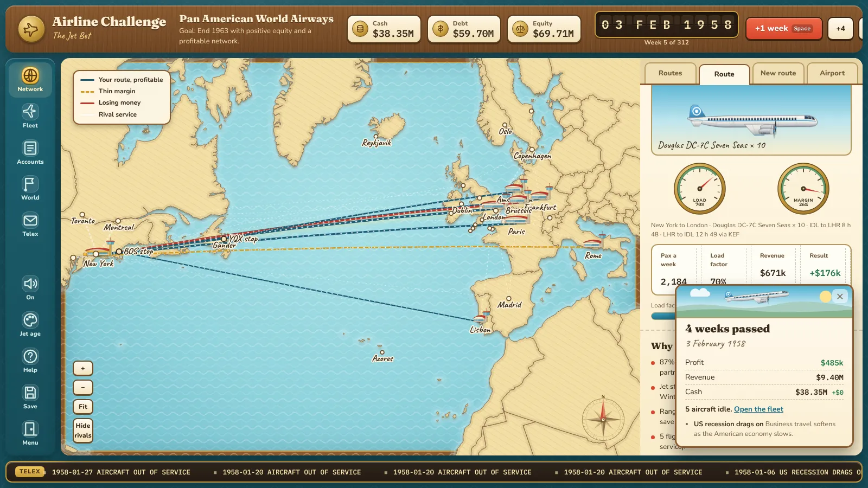Toggle sound On speaker icon
This screenshot has height=488, width=868.
(30, 288)
